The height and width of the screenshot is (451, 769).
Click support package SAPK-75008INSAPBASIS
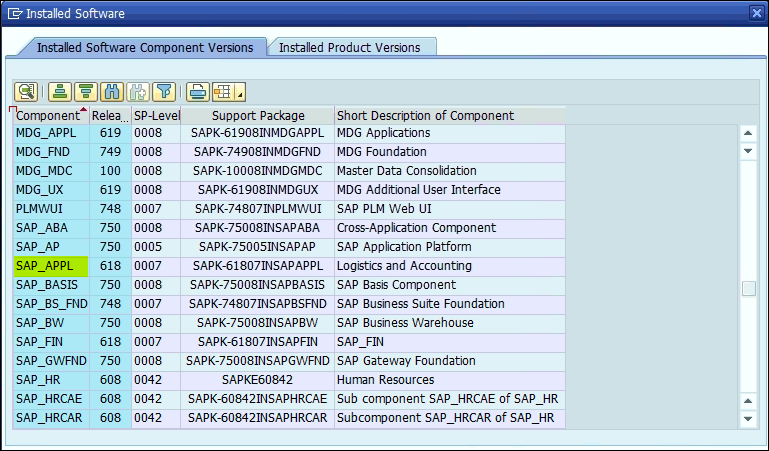coord(258,285)
